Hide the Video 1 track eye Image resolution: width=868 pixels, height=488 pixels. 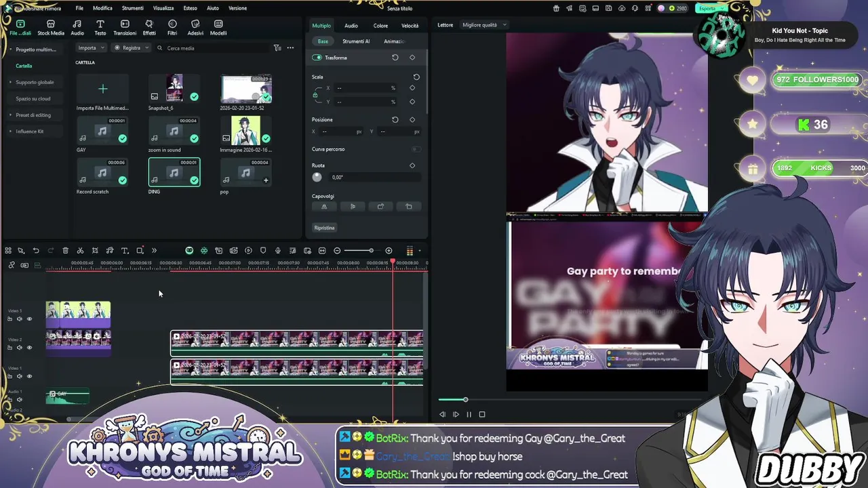[29, 376]
